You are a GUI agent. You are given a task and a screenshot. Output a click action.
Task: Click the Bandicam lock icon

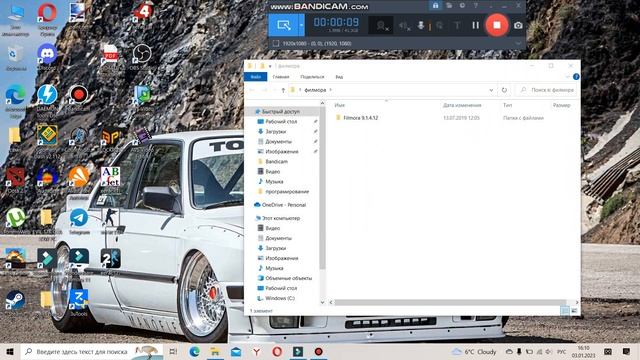[x=435, y=5]
